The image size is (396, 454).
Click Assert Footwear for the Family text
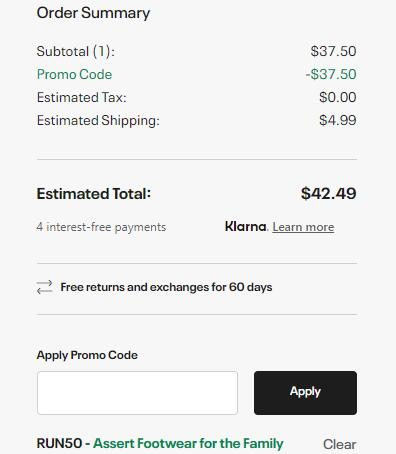188,444
